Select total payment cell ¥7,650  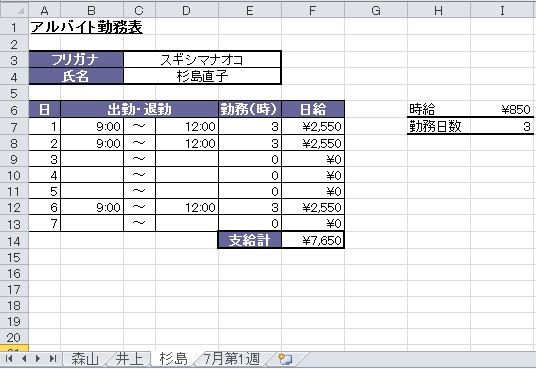click(313, 240)
